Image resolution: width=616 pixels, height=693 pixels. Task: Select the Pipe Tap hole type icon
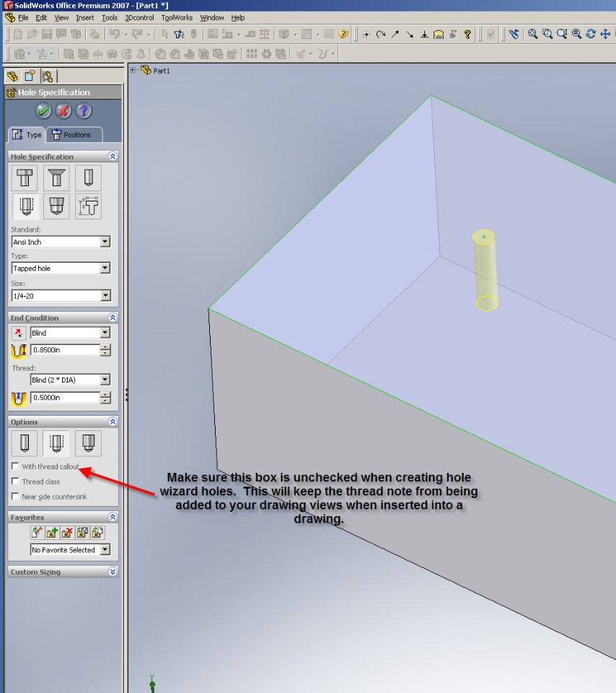click(x=56, y=206)
